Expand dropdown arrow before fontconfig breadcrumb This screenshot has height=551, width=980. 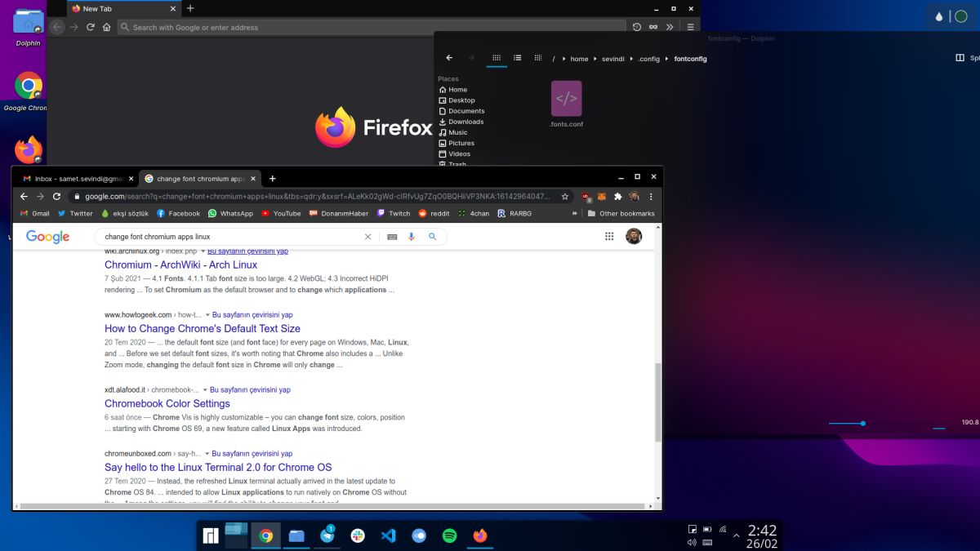pos(666,59)
